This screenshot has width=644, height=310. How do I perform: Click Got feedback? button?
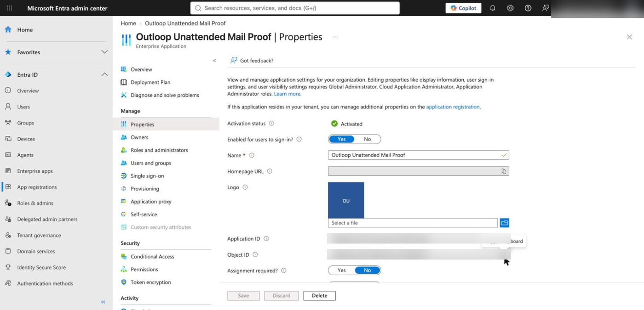coord(252,61)
